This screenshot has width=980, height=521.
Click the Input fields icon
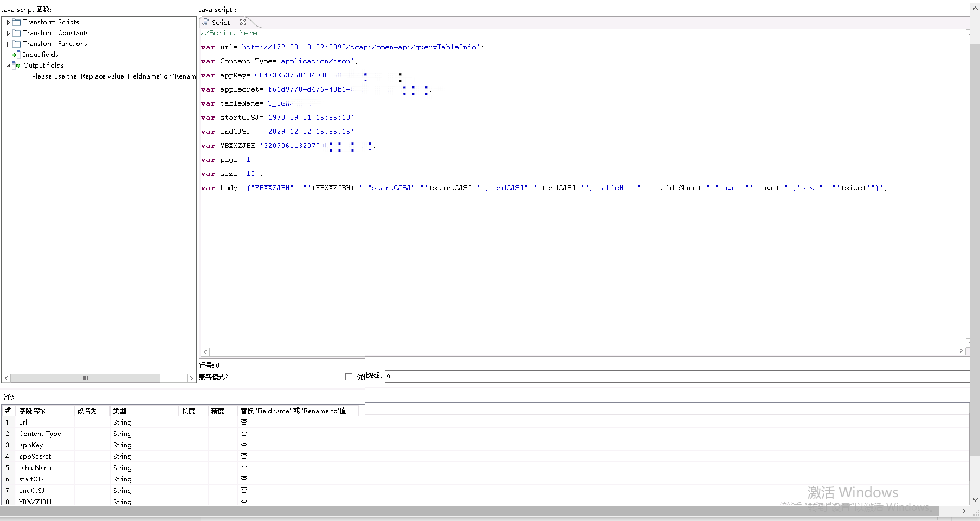[x=16, y=55]
